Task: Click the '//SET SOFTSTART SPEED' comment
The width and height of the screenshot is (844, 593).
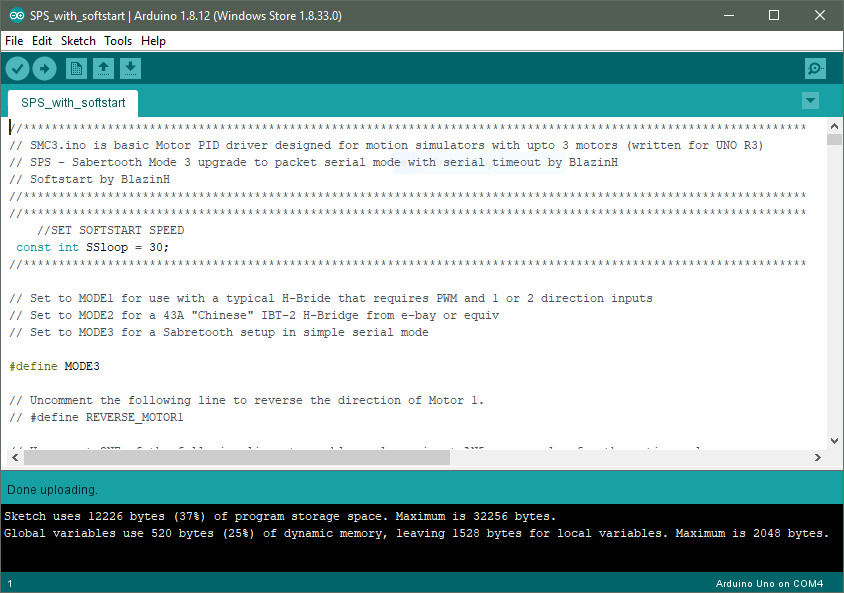Action: tap(110, 230)
